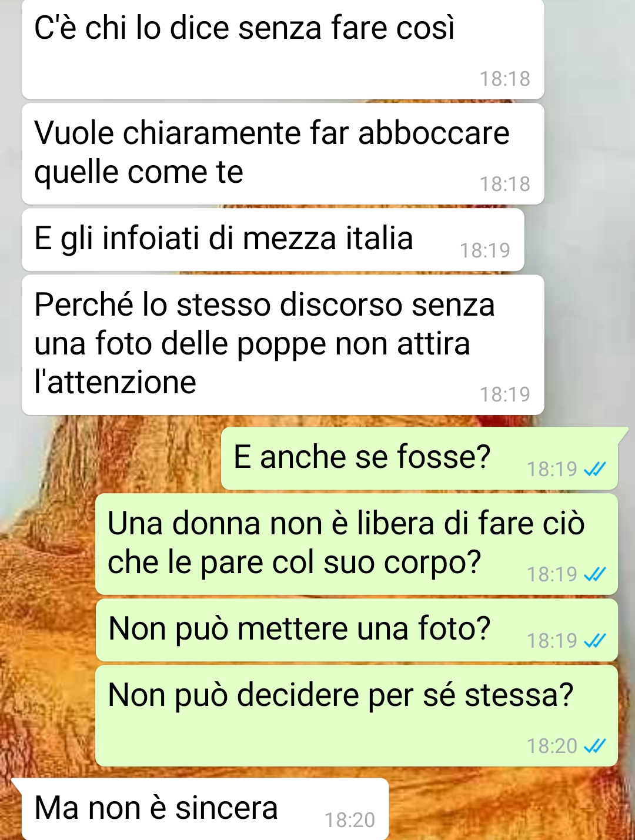Tap the blue read-receipt ticks on 'E anche se fosse?'
Screen dimensions: 635x840
point(594,469)
